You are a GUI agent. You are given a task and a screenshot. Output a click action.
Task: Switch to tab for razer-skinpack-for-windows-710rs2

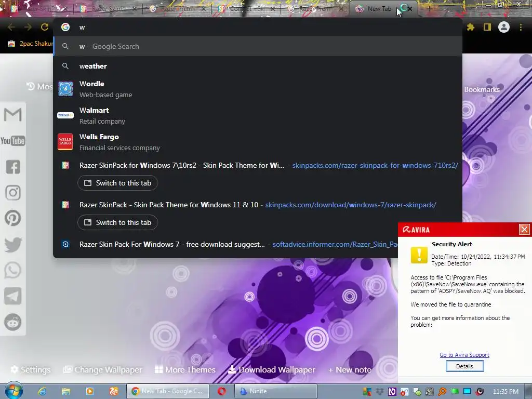click(117, 183)
